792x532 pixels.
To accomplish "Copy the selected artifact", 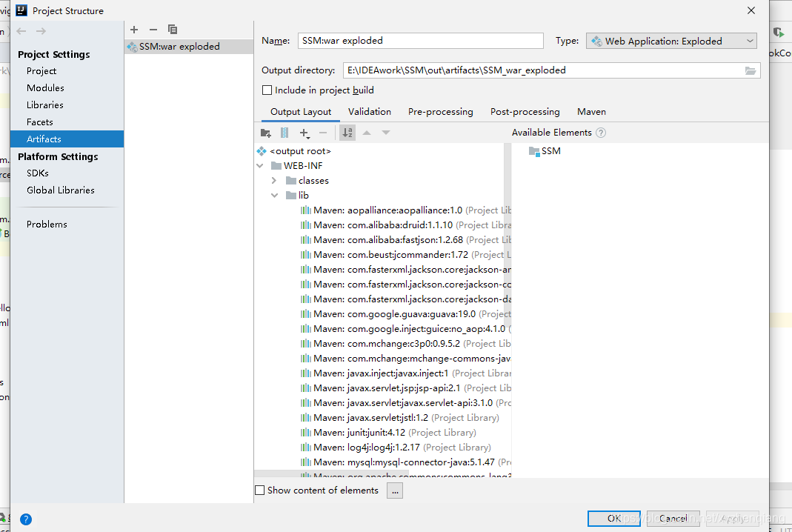I will (172, 30).
